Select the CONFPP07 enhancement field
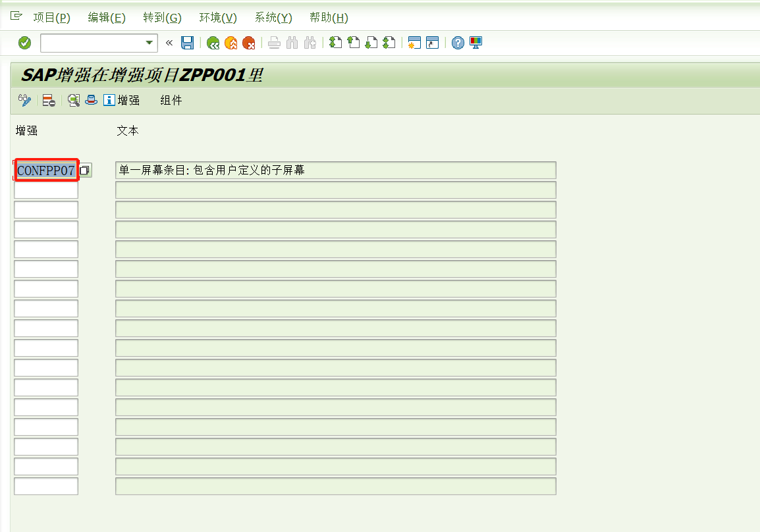The height and width of the screenshot is (532, 760). pyautogui.click(x=46, y=170)
